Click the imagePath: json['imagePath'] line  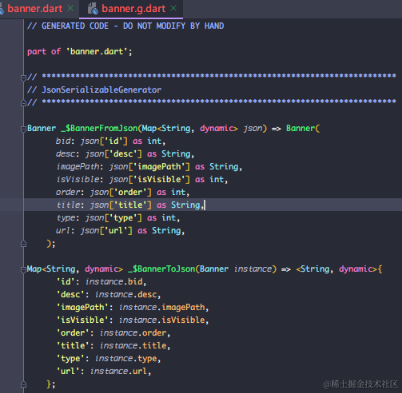(x=149, y=167)
